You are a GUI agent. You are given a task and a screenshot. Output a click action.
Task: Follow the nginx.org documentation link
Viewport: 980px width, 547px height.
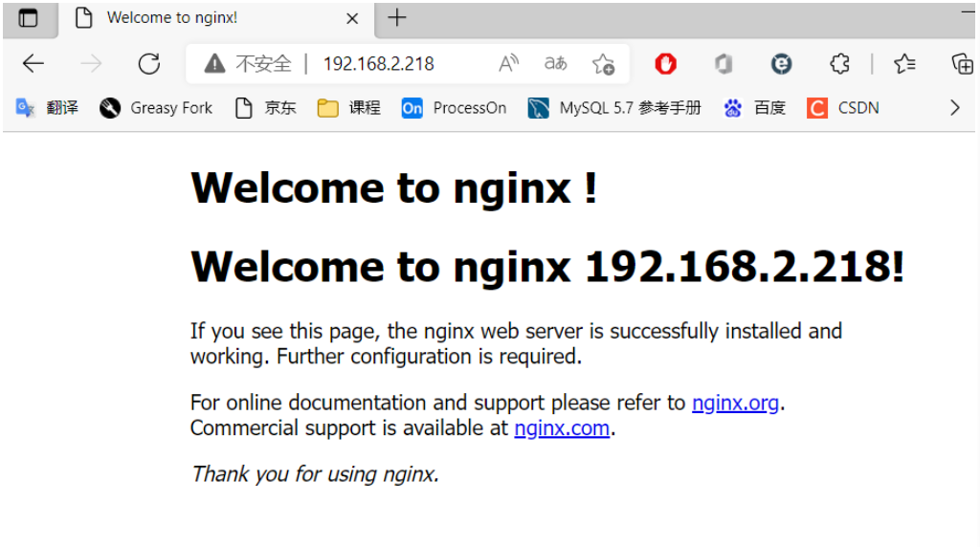click(x=735, y=403)
